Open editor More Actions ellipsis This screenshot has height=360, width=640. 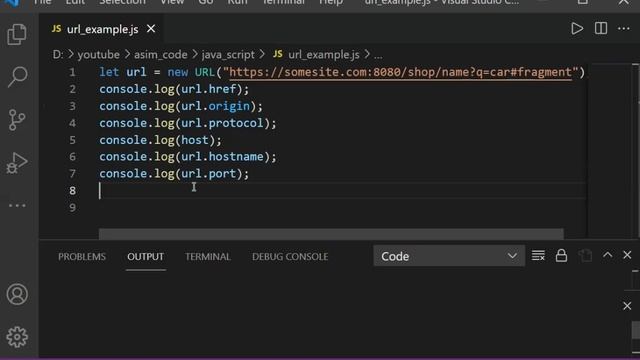(624, 29)
